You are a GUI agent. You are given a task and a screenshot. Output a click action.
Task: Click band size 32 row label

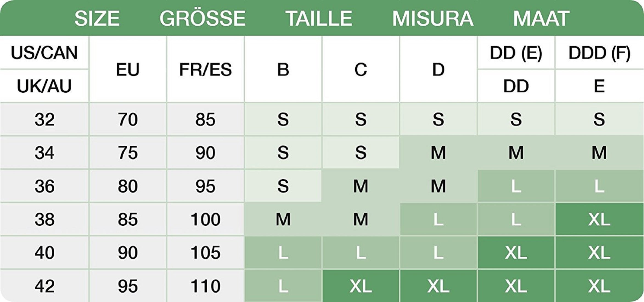44,119
